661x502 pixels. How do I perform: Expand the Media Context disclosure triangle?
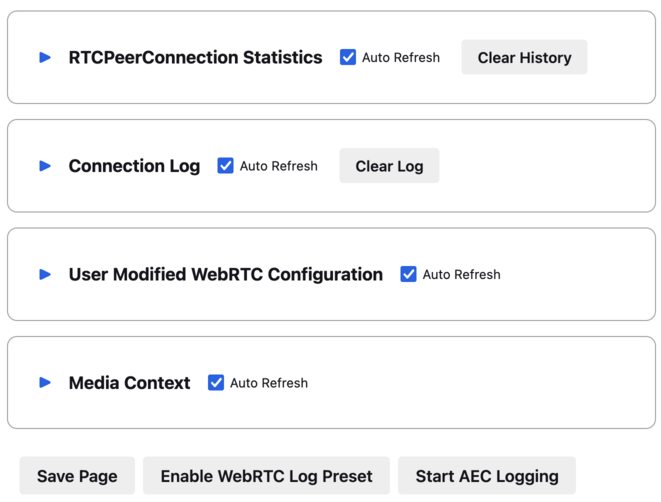click(x=45, y=382)
